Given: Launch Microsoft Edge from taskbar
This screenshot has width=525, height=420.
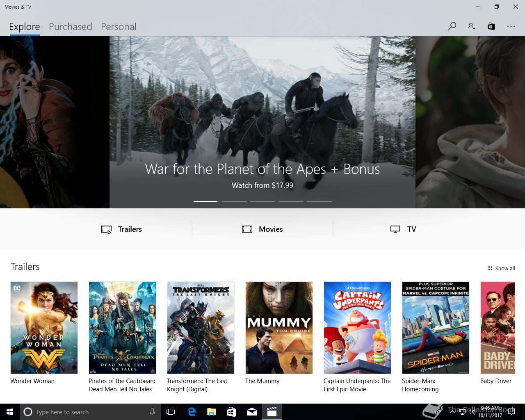Looking at the screenshot, I should click(191, 412).
